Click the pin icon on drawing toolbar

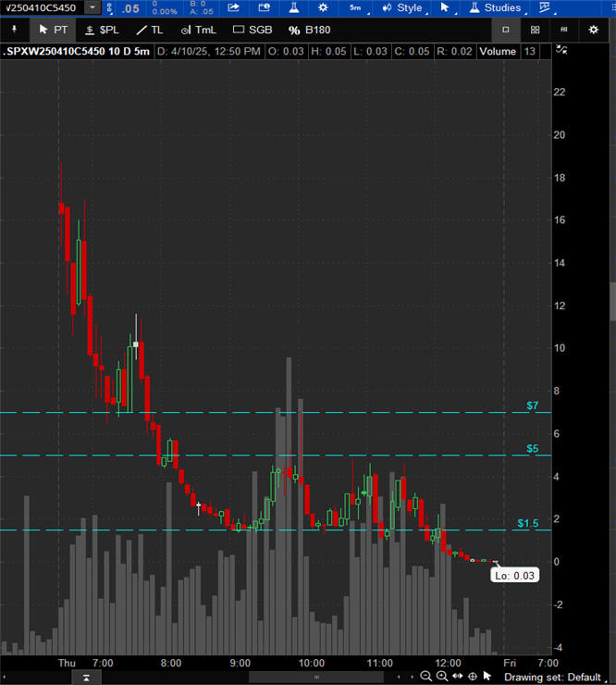coord(15,30)
